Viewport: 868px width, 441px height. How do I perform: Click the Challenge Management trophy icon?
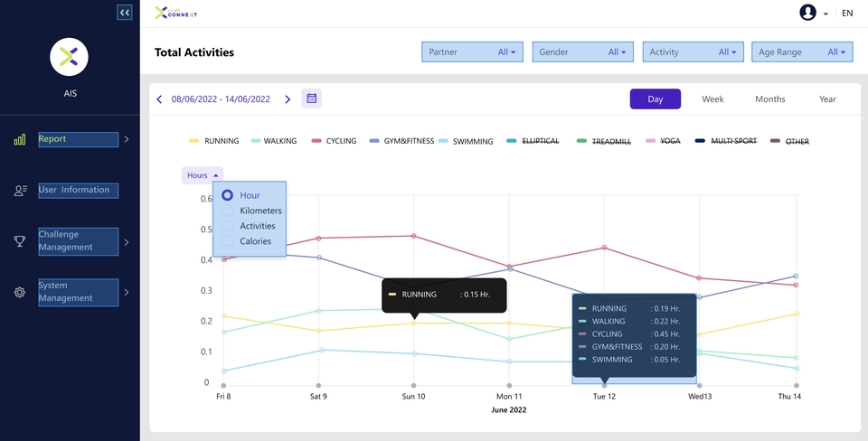[x=19, y=241]
